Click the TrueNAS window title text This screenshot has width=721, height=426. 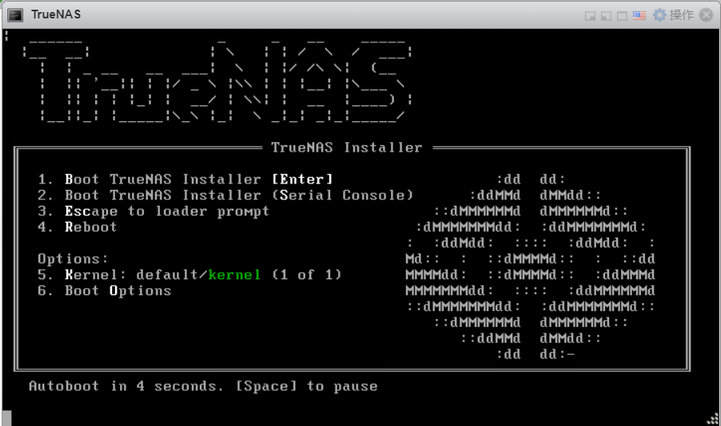coord(56,15)
